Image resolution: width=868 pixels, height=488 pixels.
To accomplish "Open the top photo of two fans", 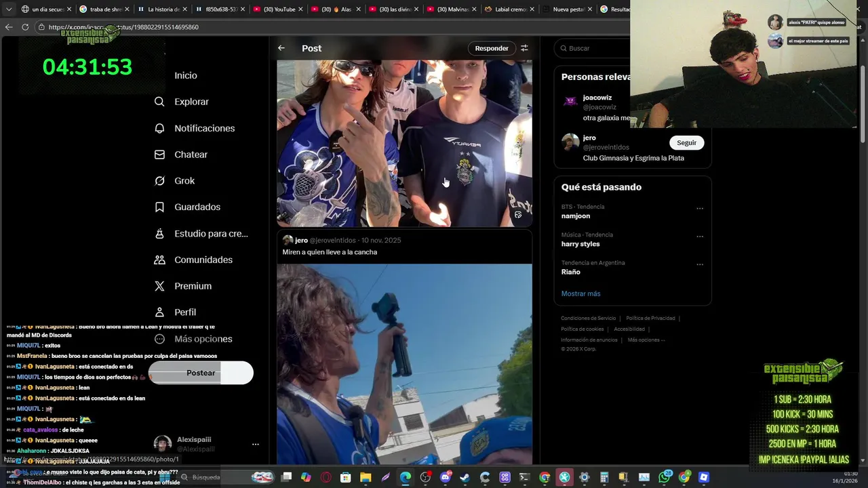I will (404, 143).
